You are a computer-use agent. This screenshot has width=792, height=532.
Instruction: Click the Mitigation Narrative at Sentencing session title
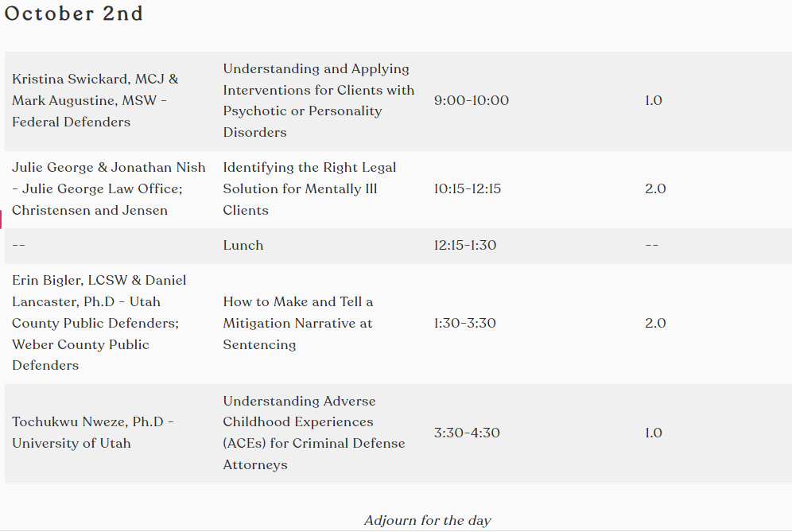(298, 324)
